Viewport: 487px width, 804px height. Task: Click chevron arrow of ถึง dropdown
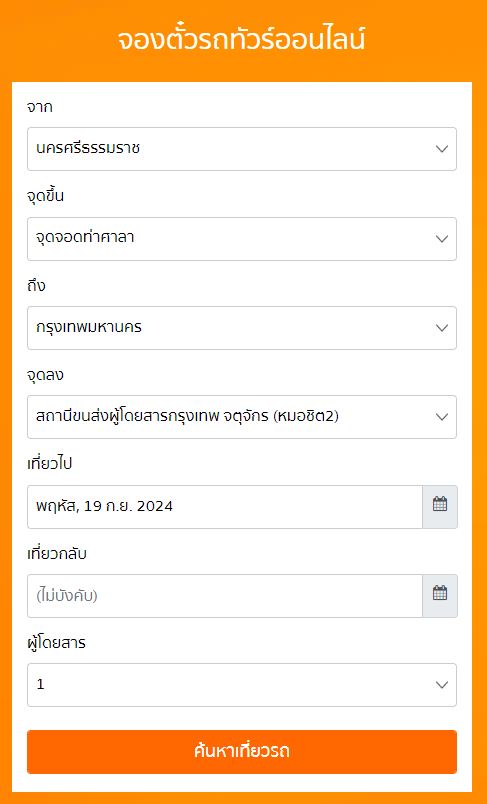(x=442, y=328)
